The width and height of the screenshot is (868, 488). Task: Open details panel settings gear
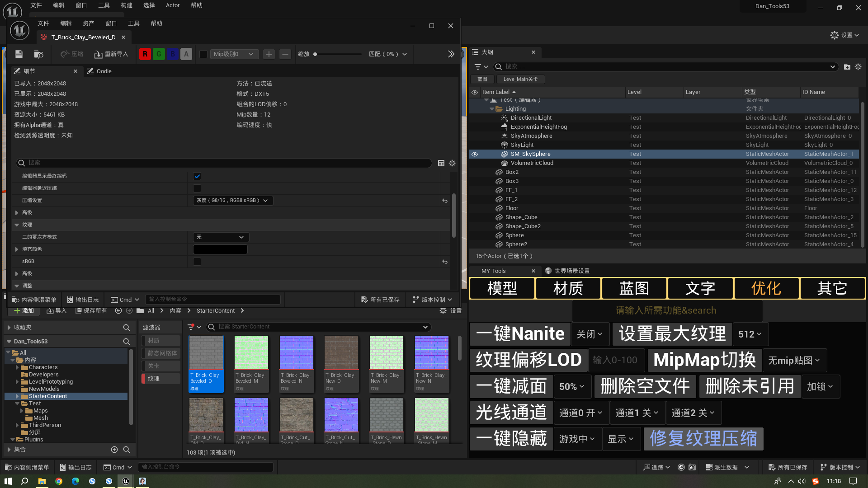pos(452,163)
